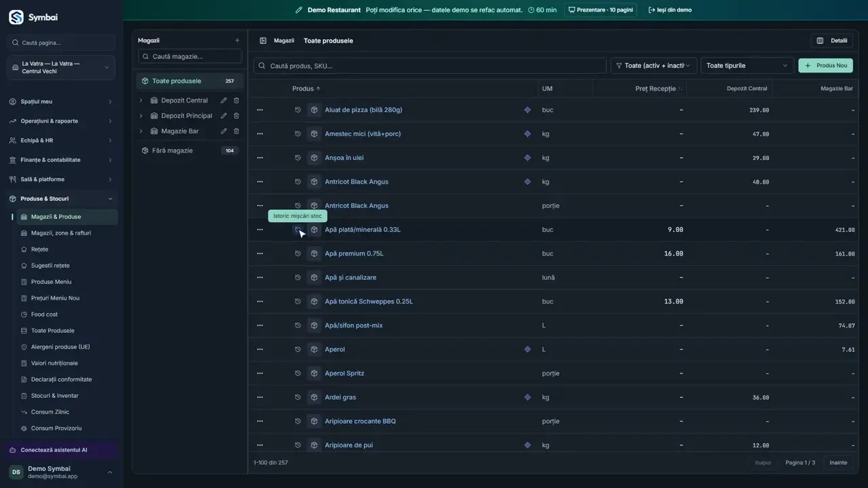Screen dimensions: 868x488
Task: Edit the Depozit Central warehouse
Action: (x=224, y=100)
